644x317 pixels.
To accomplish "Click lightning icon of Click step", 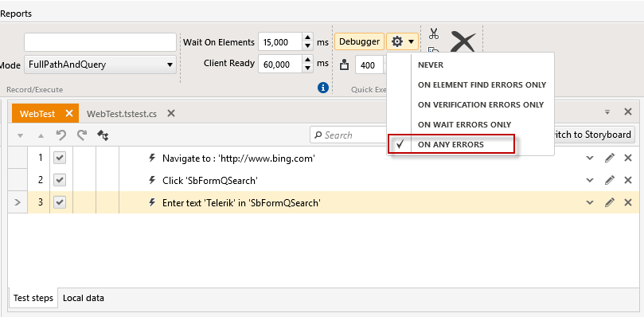I will pyautogui.click(x=152, y=180).
